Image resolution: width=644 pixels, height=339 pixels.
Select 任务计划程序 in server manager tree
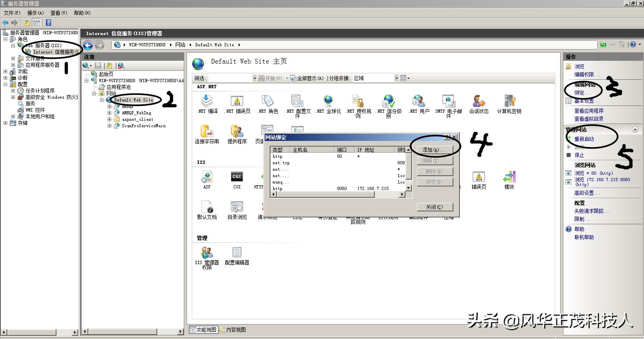(x=40, y=91)
